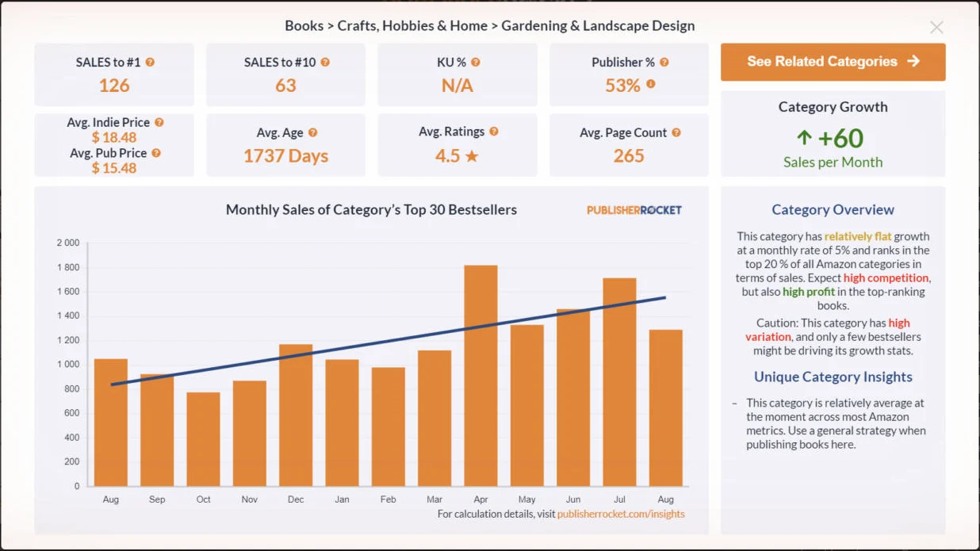Click the Sales per Month label
The height and width of the screenshot is (551, 980).
tap(833, 163)
